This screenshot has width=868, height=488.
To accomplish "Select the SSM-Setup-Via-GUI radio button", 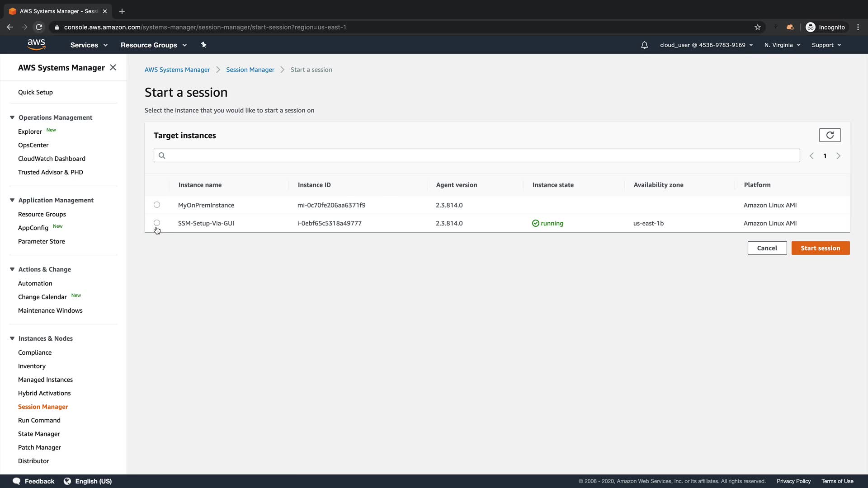I will (x=157, y=223).
